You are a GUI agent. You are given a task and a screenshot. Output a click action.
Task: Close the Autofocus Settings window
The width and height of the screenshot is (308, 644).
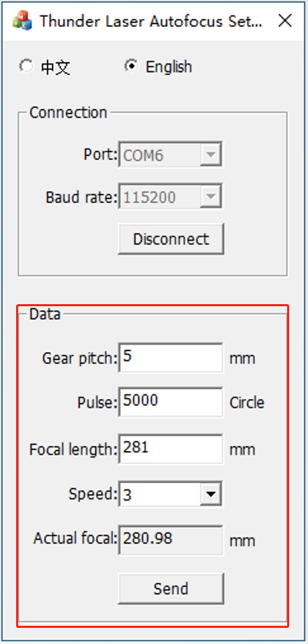point(284,20)
